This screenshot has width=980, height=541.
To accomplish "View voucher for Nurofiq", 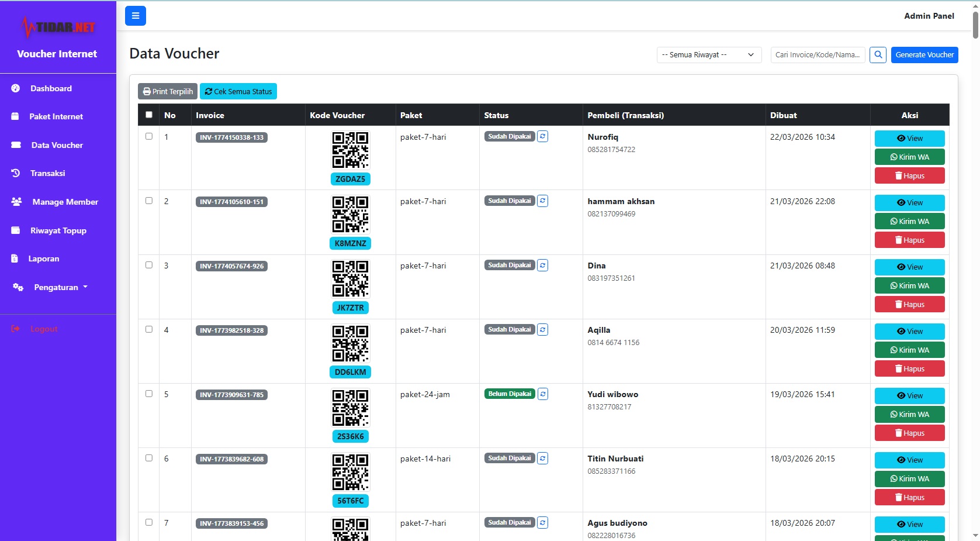I will click(x=909, y=139).
